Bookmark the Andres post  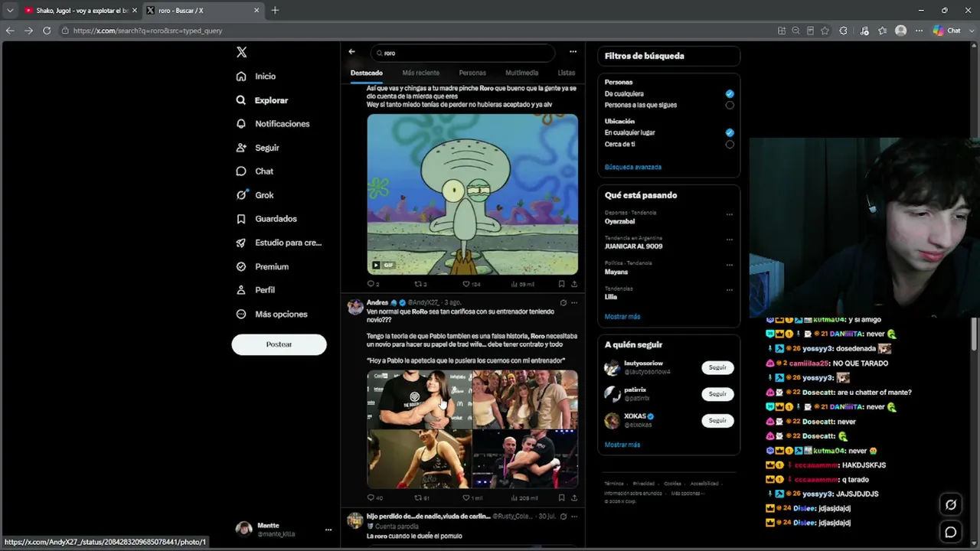(x=561, y=498)
